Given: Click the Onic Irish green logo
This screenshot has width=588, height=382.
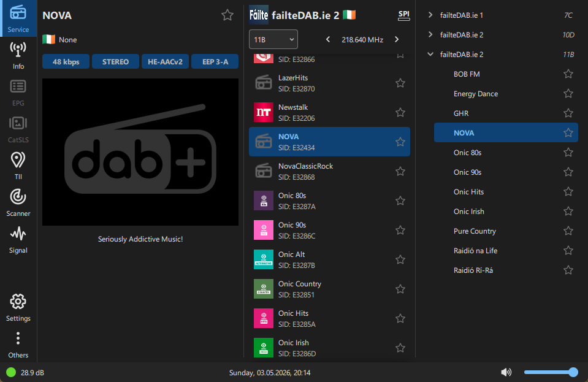Looking at the screenshot, I should pos(263,348).
